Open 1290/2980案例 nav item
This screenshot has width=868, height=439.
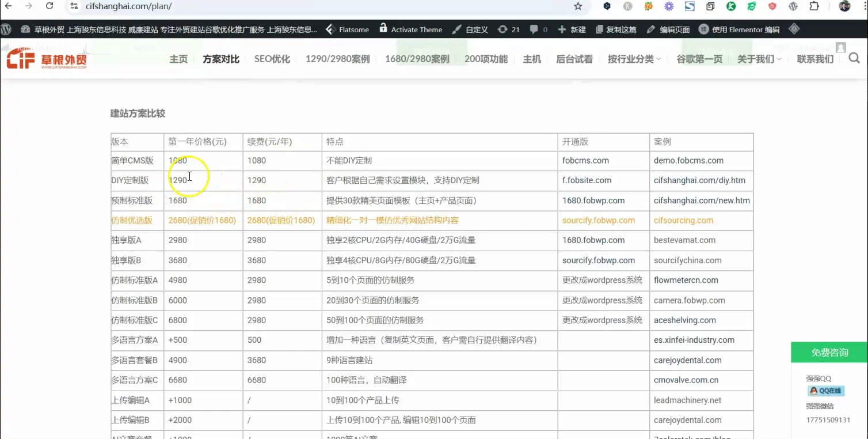pos(337,59)
